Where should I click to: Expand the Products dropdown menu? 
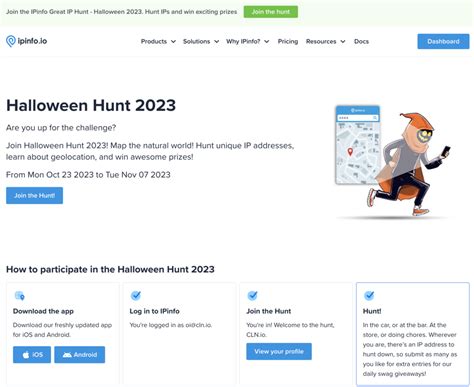(158, 41)
